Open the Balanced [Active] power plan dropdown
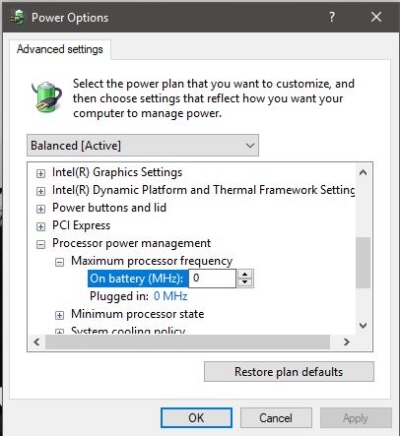400x436 pixels. (143, 145)
